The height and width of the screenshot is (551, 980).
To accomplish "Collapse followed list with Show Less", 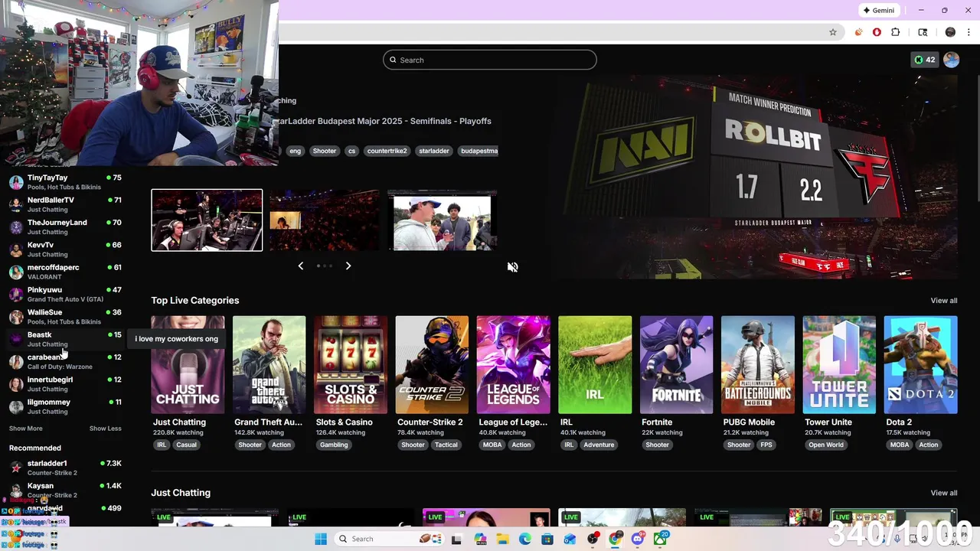I will click(106, 429).
